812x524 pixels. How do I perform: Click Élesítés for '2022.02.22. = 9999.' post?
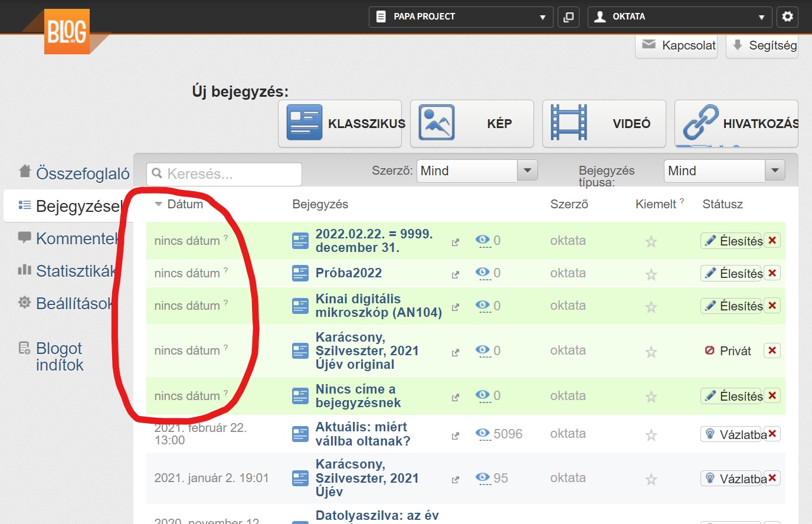tap(732, 241)
